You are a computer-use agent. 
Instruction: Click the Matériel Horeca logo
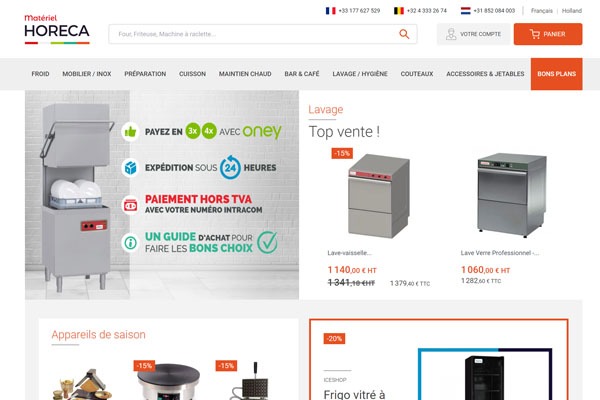[57, 30]
